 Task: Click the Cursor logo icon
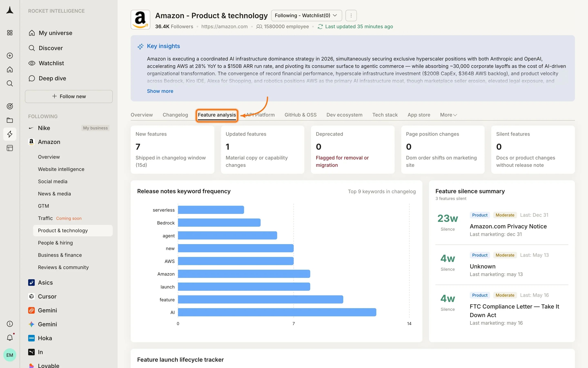pos(31,296)
